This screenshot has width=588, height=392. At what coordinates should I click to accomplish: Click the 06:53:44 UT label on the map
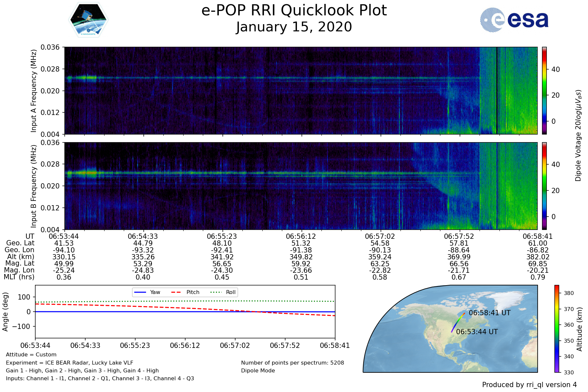pyautogui.click(x=477, y=332)
